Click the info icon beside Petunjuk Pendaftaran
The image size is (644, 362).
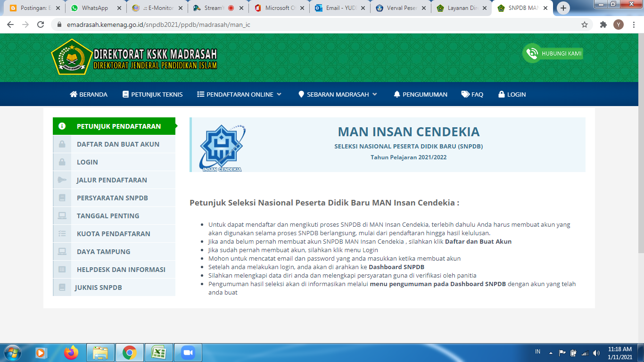point(62,126)
